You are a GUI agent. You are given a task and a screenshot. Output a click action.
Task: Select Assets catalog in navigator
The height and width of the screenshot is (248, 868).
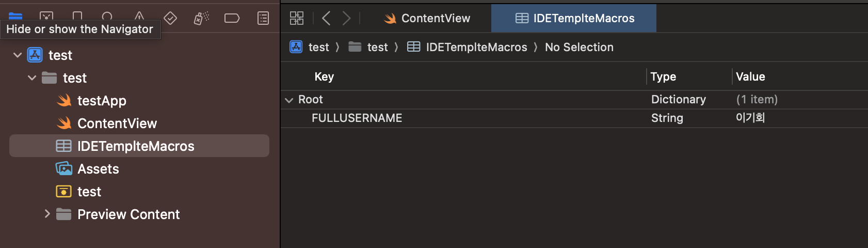click(98, 168)
